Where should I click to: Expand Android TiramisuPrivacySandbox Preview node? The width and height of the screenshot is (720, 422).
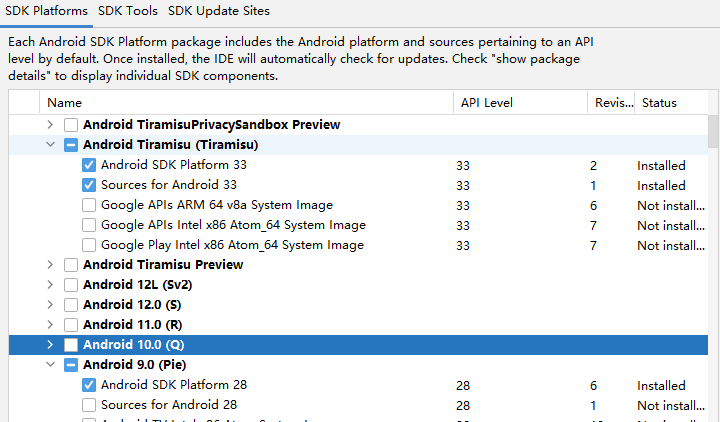pos(51,125)
